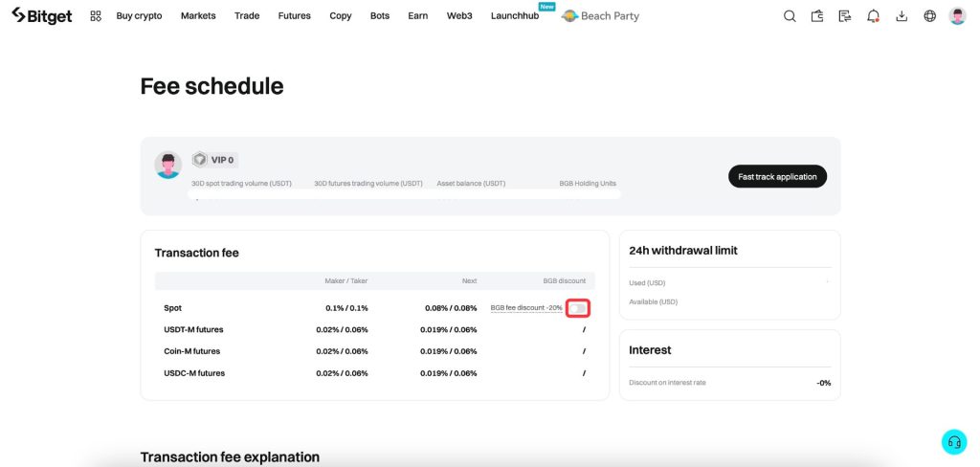Select the USDC-M futures row label
The image size is (980, 467).
(194, 373)
